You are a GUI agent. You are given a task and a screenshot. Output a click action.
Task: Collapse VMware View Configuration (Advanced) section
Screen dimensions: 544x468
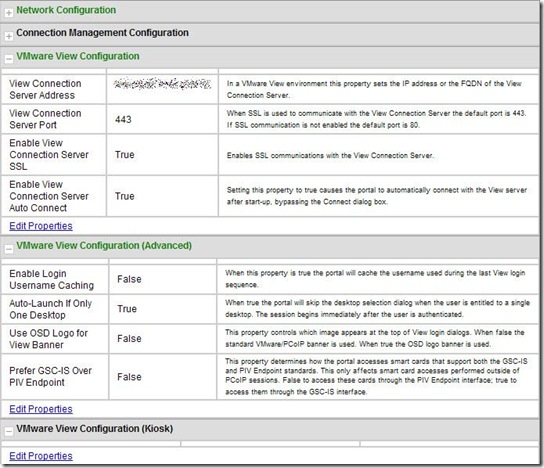click(9, 249)
